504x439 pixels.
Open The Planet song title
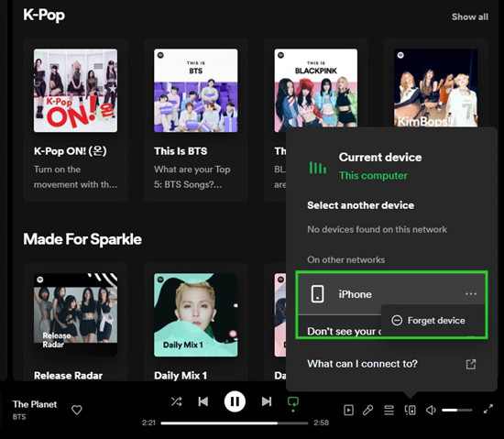(35, 404)
